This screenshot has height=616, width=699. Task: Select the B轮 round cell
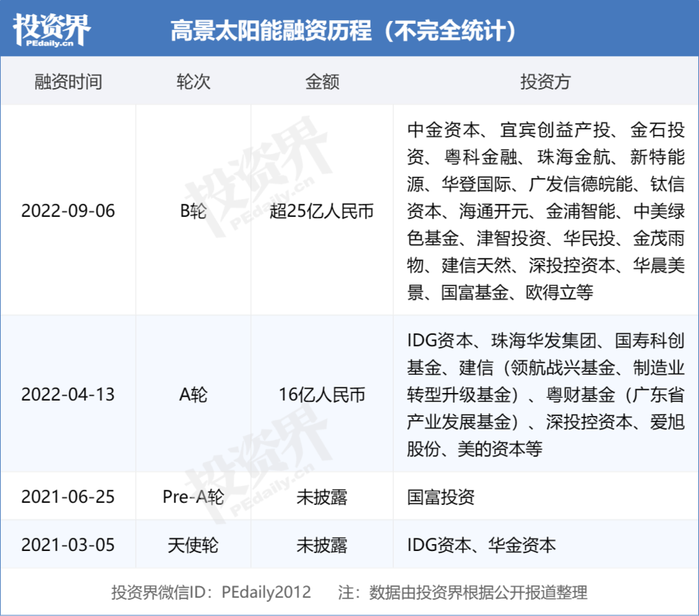pos(193,211)
